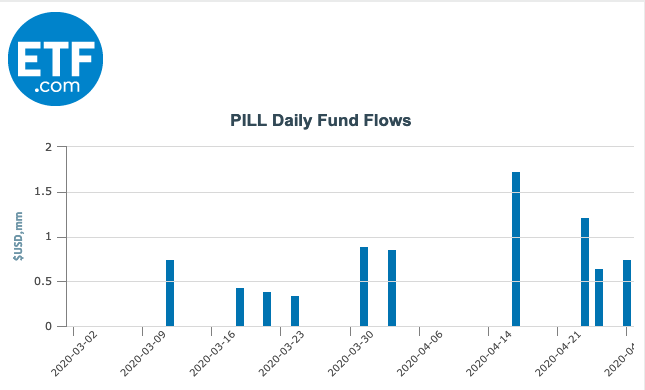
Task: Click the 2020-04-06 x-axis date label
Action: [x=420, y=354]
